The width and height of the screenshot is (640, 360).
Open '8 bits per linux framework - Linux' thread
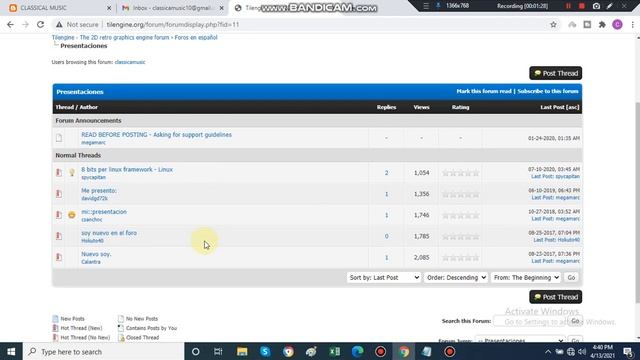[x=127, y=169]
